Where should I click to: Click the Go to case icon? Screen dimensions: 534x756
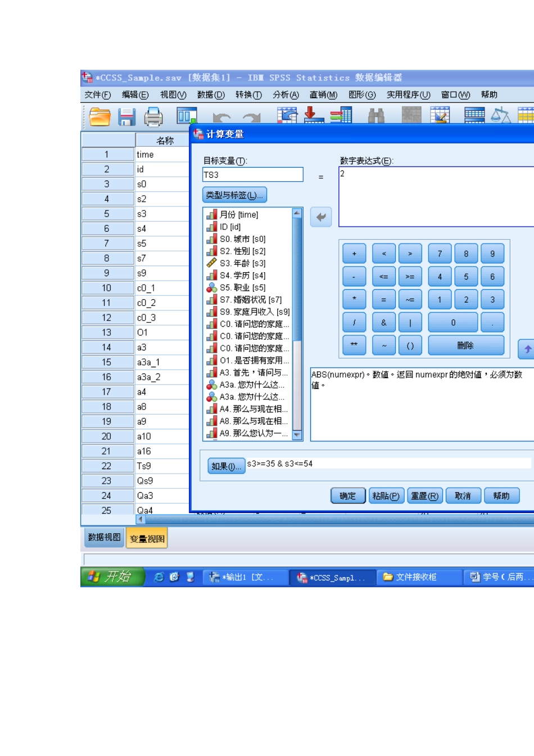287,115
